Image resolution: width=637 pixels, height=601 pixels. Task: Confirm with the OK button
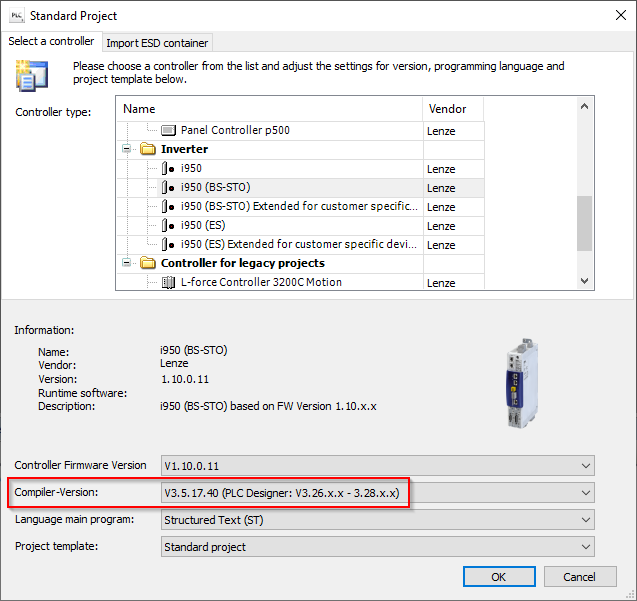pyautogui.click(x=499, y=577)
